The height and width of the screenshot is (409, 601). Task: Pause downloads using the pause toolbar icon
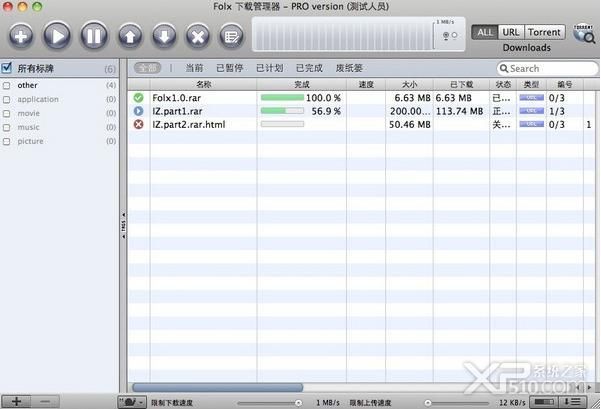click(x=94, y=36)
